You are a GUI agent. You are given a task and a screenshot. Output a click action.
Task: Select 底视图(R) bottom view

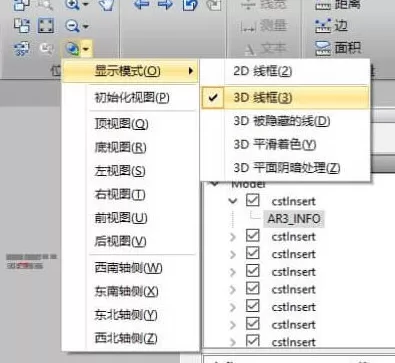120,148
